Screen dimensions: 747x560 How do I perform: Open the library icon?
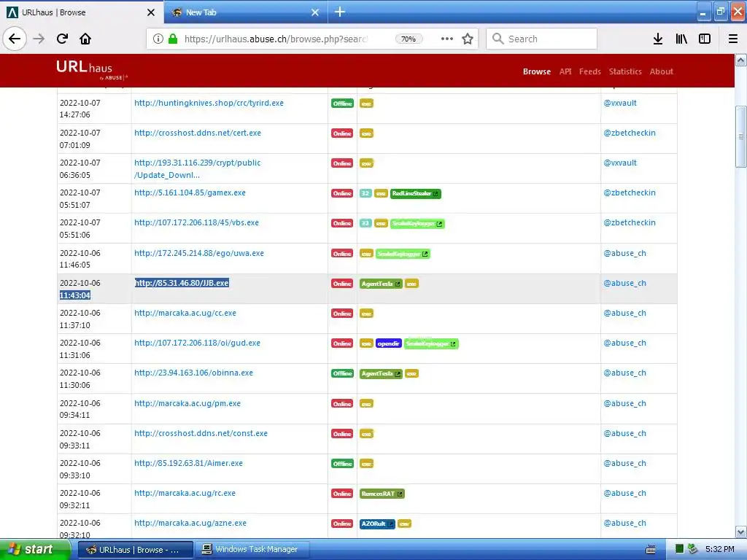click(x=681, y=39)
